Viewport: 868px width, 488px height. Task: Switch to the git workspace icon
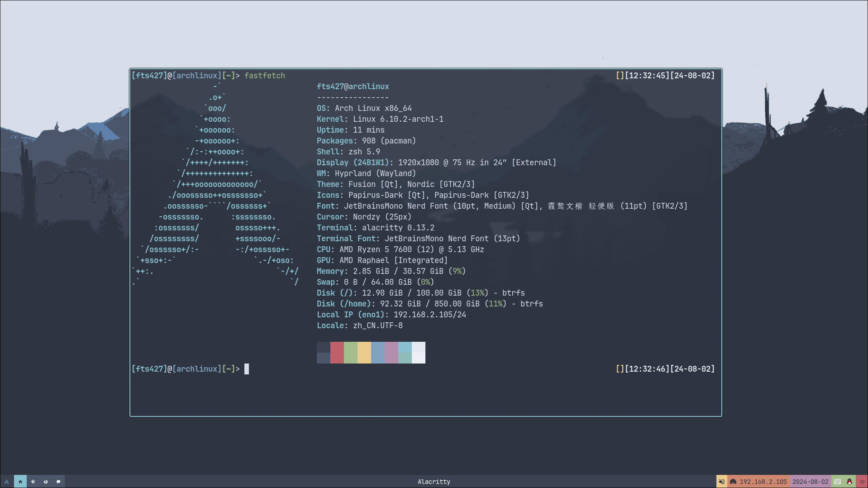(x=33, y=482)
